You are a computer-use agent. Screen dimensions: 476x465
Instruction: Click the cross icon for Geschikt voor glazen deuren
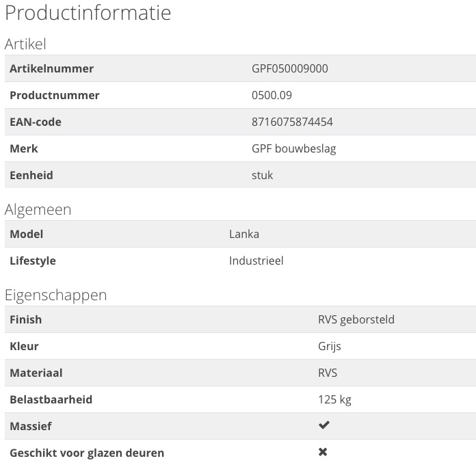(323, 452)
